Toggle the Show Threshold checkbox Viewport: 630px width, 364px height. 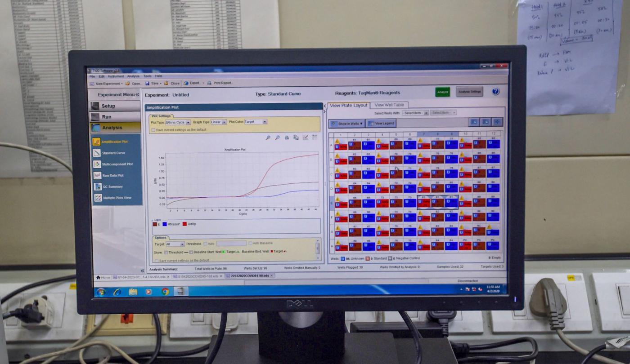[x=166, y=252]
